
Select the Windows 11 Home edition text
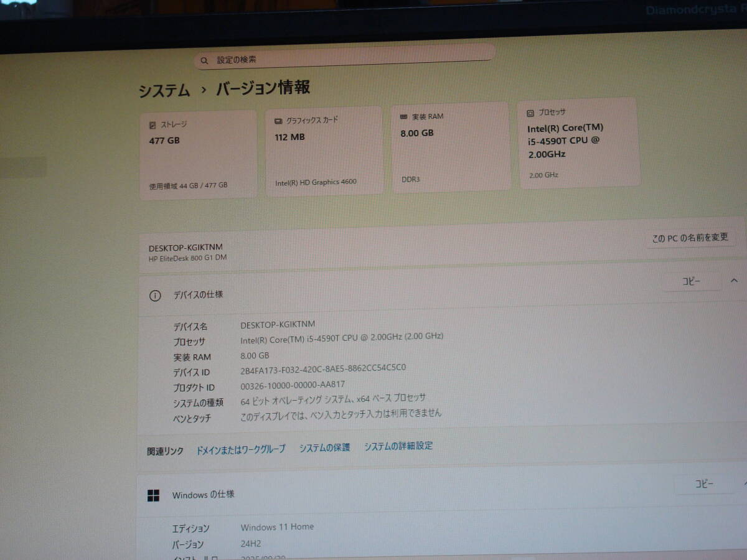pos(277,527)
